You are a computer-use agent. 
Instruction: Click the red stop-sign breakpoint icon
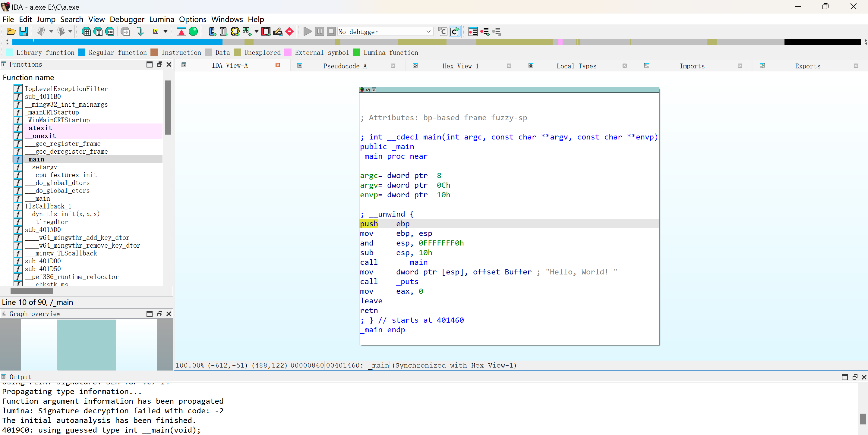(289, 32)
